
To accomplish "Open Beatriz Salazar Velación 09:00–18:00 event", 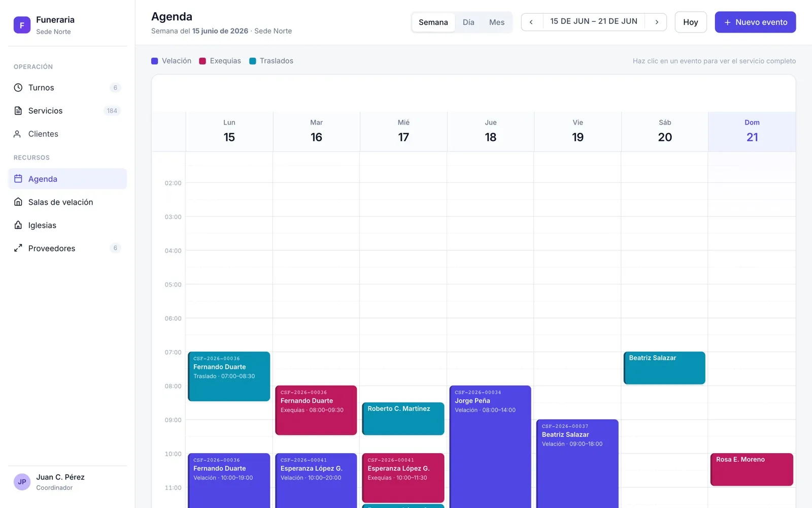I will (x=578, y=464).
